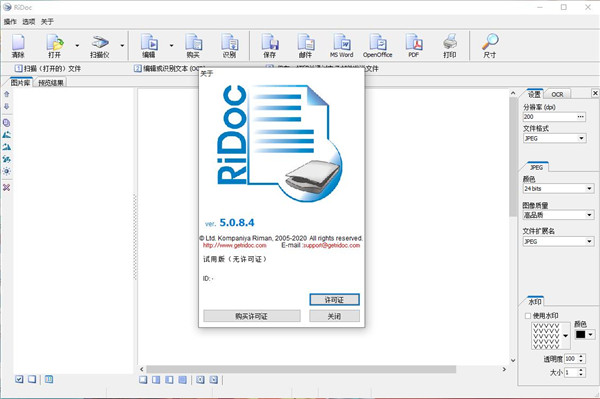Click the deselect-all empty box icon below gallery
The image size is (600, 399).
(x=32, y=379)
